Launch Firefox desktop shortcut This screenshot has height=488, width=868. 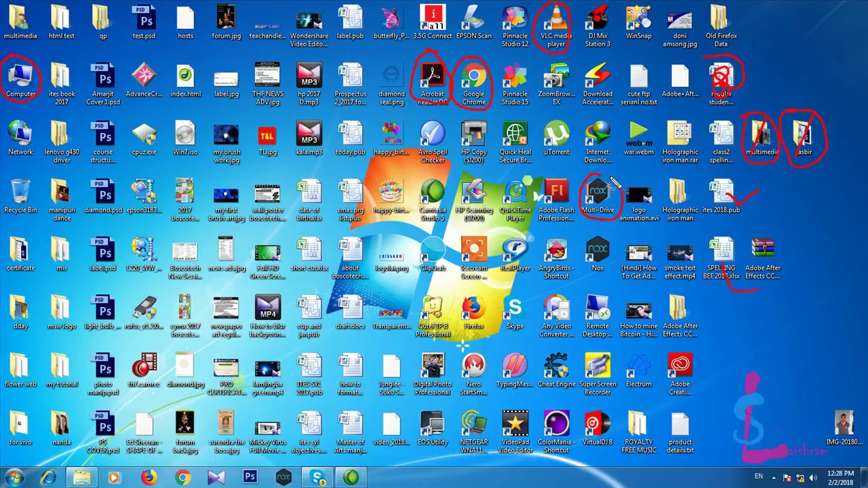[x=474, y=313]
